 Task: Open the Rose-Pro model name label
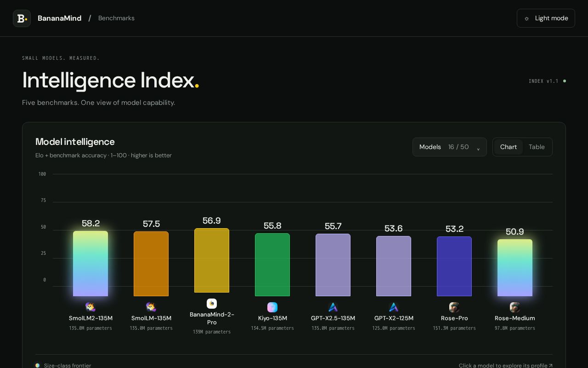454,318
